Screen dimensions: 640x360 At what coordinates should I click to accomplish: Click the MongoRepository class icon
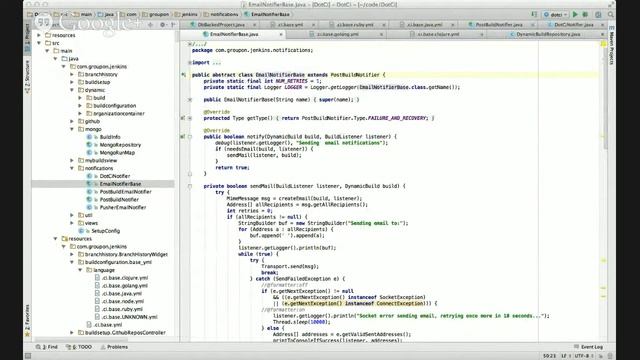[89, 145]
